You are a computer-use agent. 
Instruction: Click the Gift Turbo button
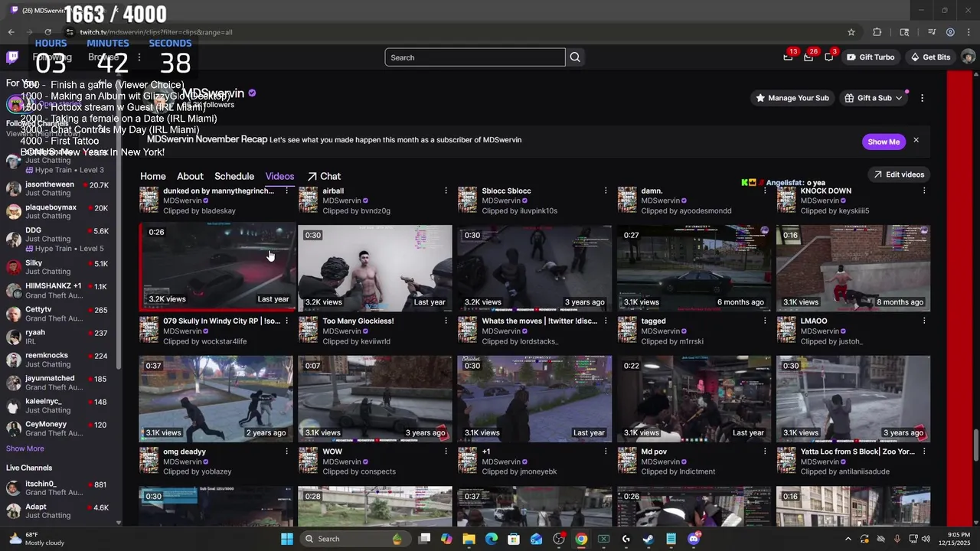coord(871,57)
